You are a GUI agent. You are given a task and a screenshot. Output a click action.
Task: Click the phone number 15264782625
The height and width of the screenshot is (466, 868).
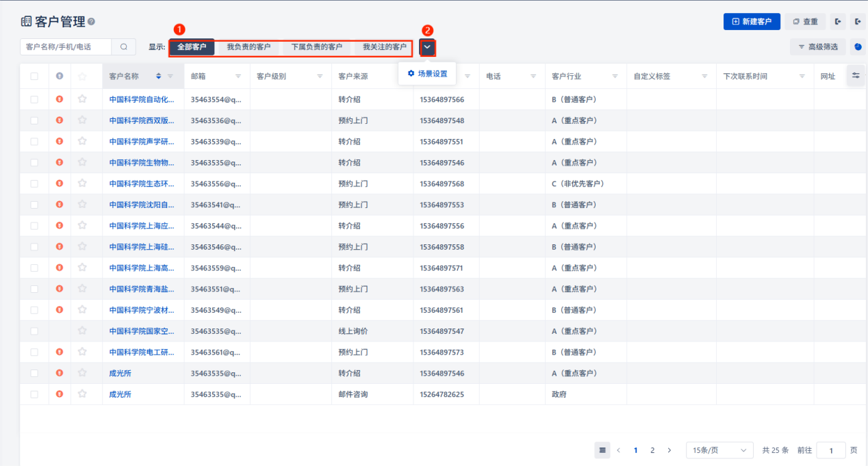pos(442,394)
